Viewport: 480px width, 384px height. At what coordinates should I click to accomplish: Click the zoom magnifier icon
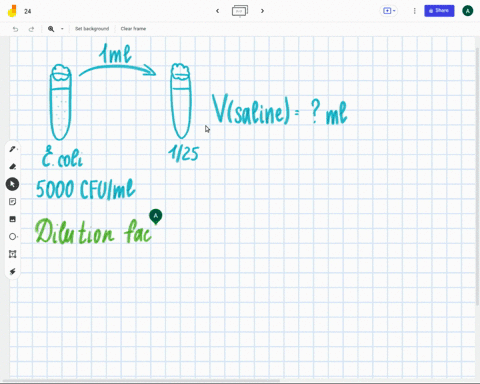[51, 29]
